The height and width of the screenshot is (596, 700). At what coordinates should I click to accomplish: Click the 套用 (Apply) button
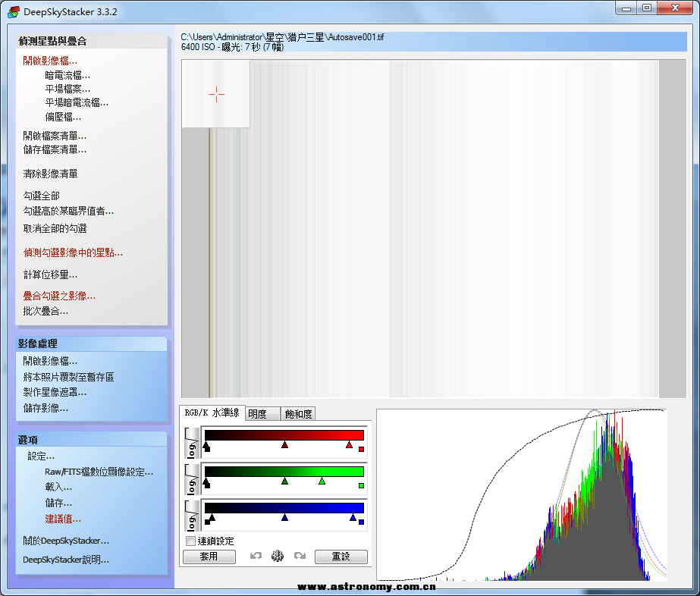click(x=209, y=557)
